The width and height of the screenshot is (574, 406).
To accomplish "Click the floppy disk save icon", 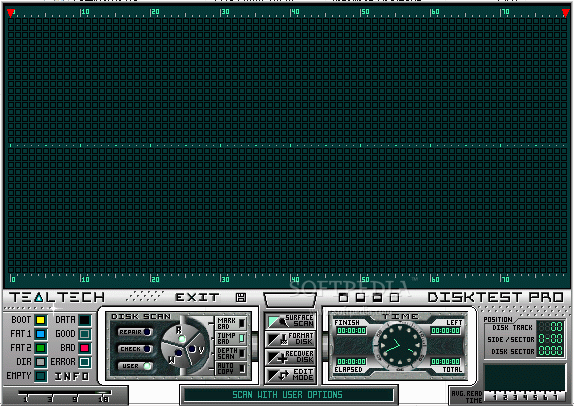I will [x=241, y=297].
